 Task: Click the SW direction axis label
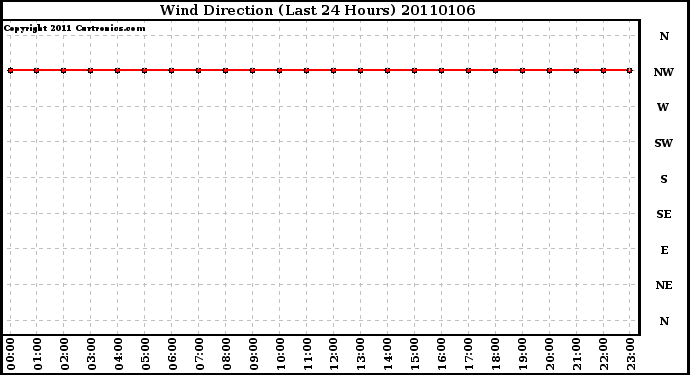tap(664, 143)
